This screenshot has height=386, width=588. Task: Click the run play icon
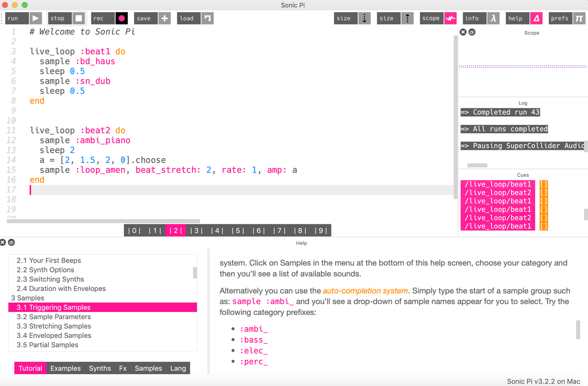point(35,19)
